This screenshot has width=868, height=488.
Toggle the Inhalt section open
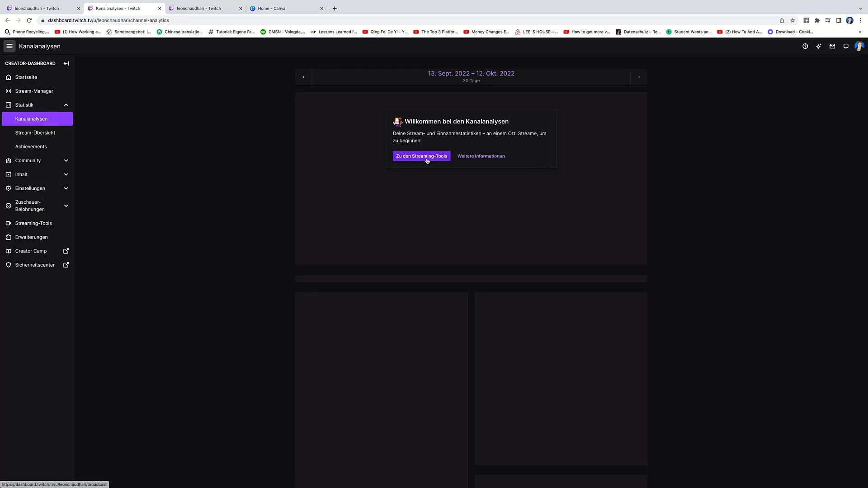37,174
